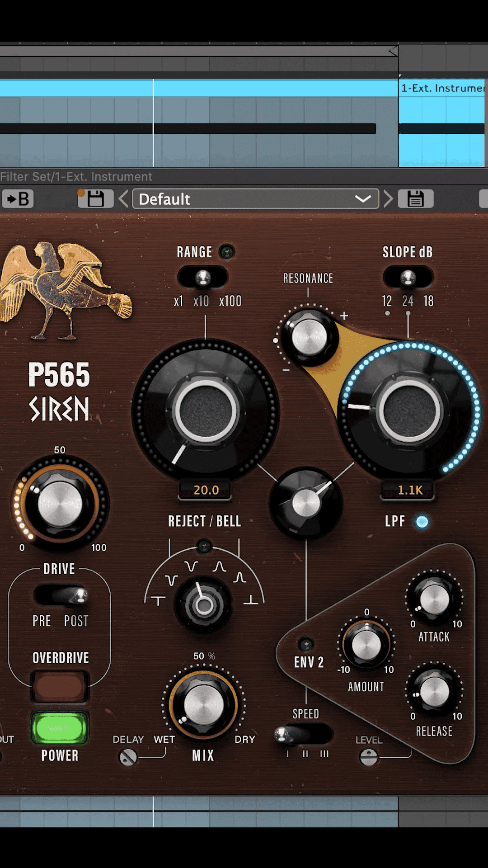The height and width of the screenshot is (868, 488).
Task: Go to next preset arrow
Action: coord(388,199)
